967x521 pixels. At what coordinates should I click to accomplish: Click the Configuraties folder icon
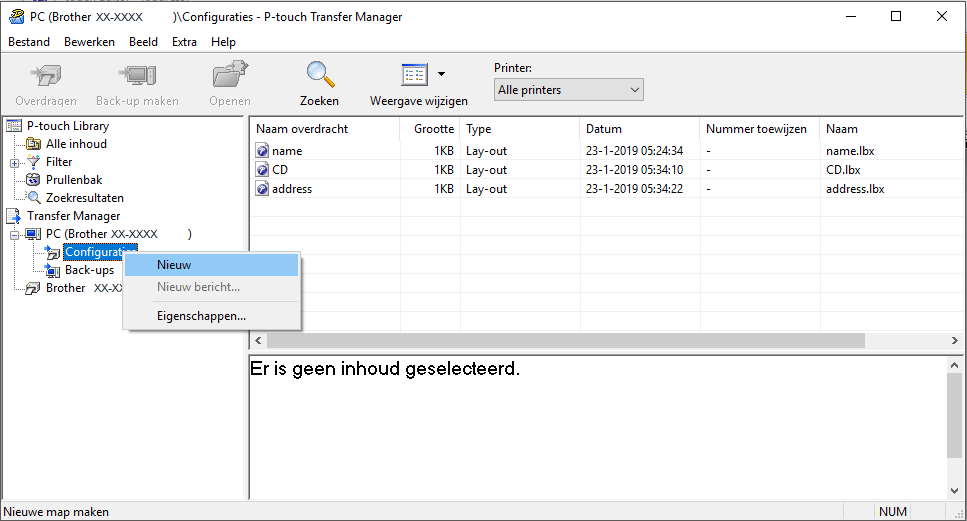click(52, 252)
